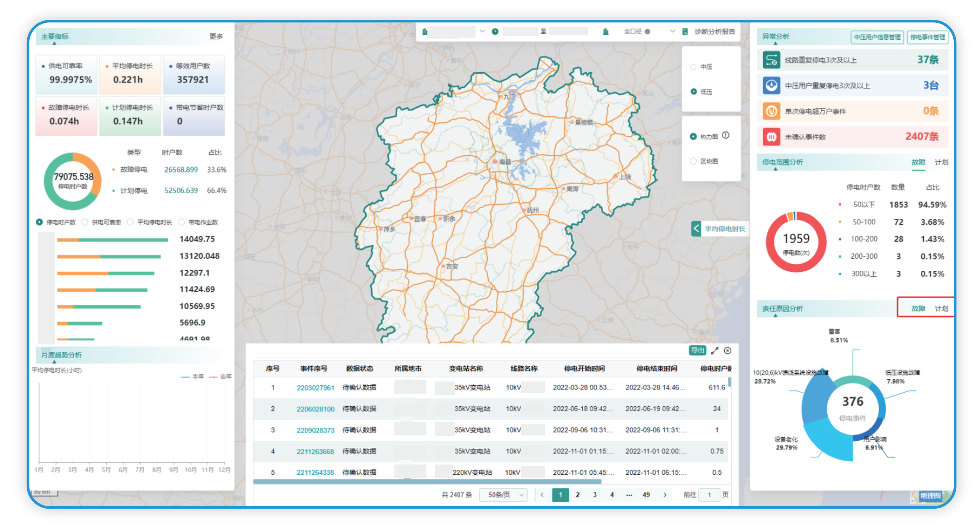This screenshot has width=980, height=531.
Task: Click the table horizontal scrollbar
Action: point(427,481)
